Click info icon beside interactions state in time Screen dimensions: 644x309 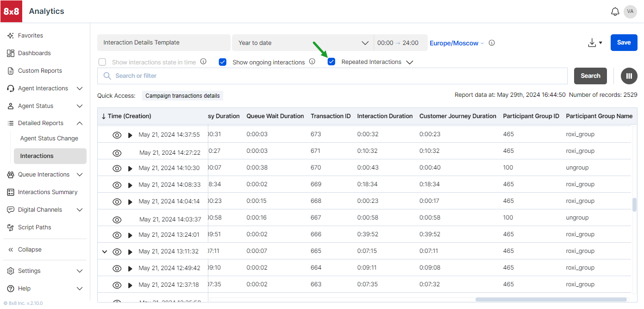[x=203, y=61]
